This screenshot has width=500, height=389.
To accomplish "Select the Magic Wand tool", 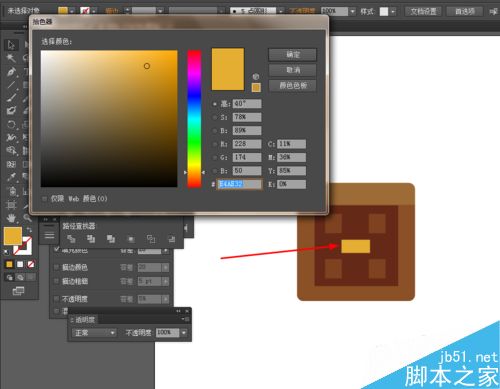I will click(11, 58).
